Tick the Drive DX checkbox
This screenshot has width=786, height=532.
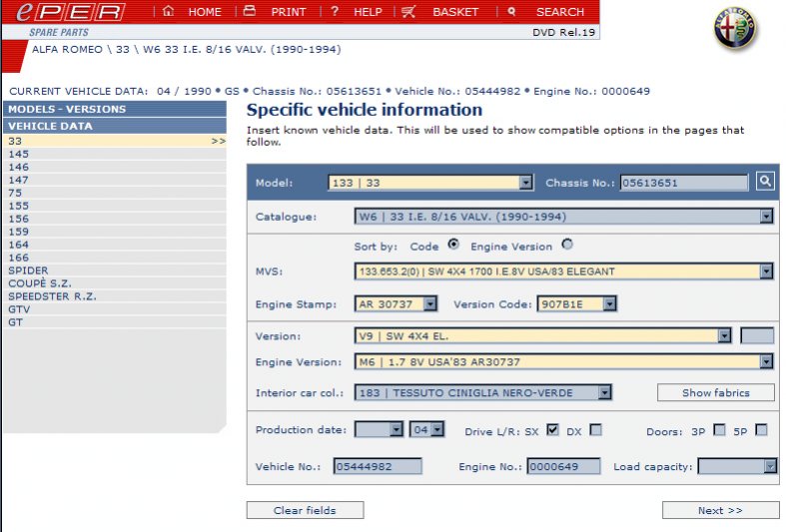tap(595, 430)
